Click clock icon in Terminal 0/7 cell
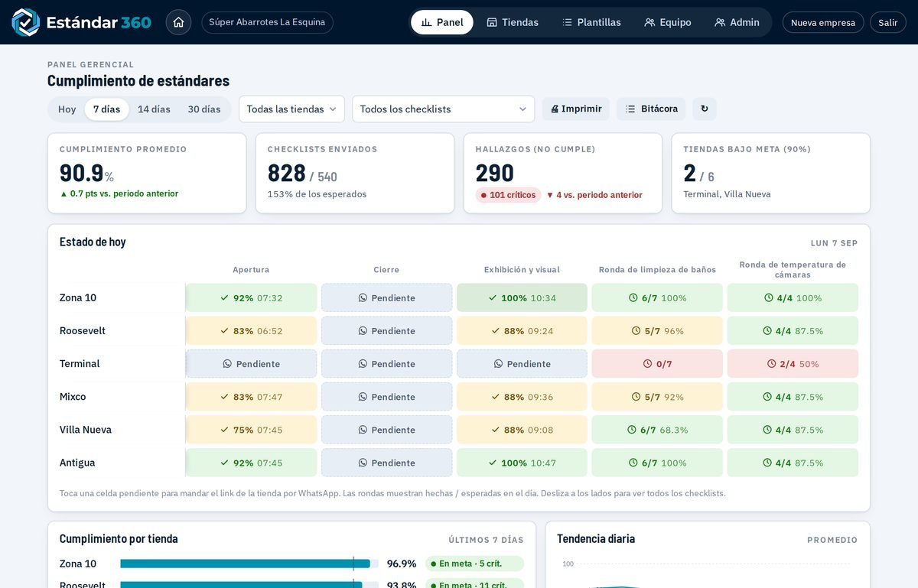The image size is (918, 588). 648,364
